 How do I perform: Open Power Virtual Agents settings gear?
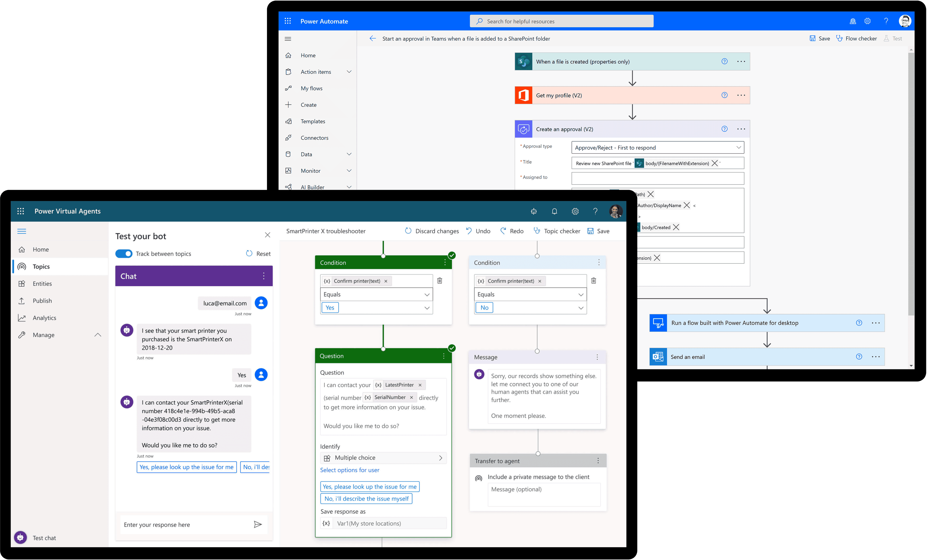click(575, 211)
